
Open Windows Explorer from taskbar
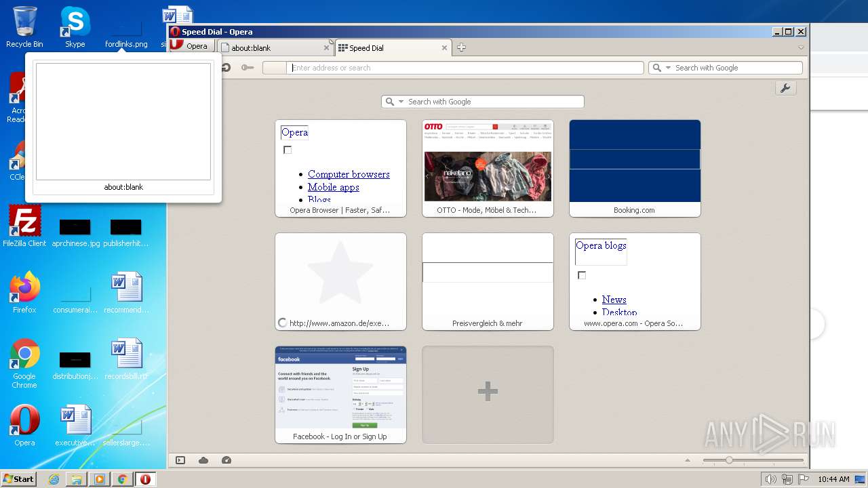point(77,479)
